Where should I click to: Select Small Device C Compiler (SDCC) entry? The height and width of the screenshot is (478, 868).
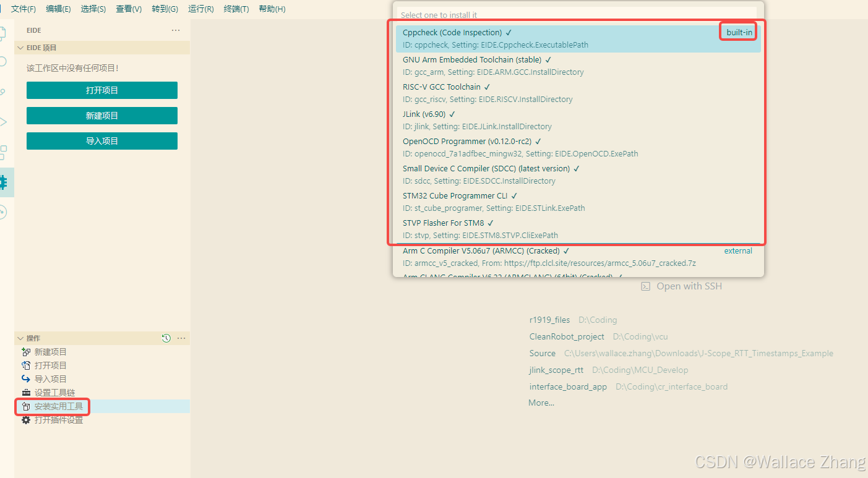(x=578, y=174)
